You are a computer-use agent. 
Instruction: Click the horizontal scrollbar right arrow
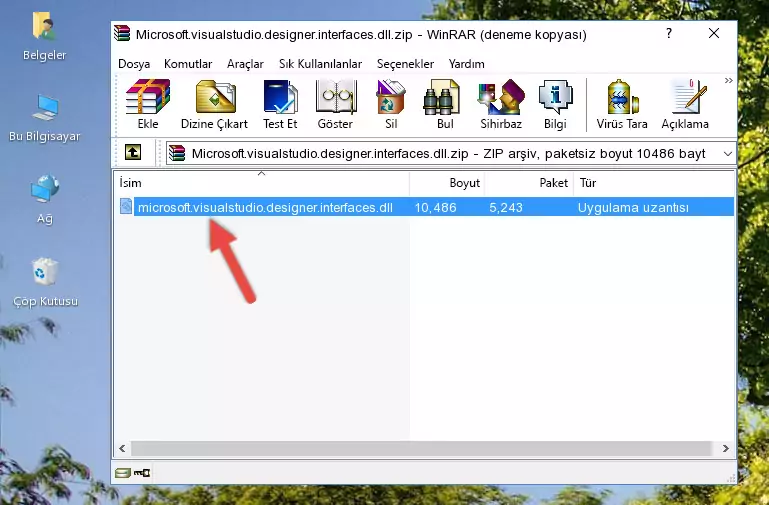(x=725, y=448)
